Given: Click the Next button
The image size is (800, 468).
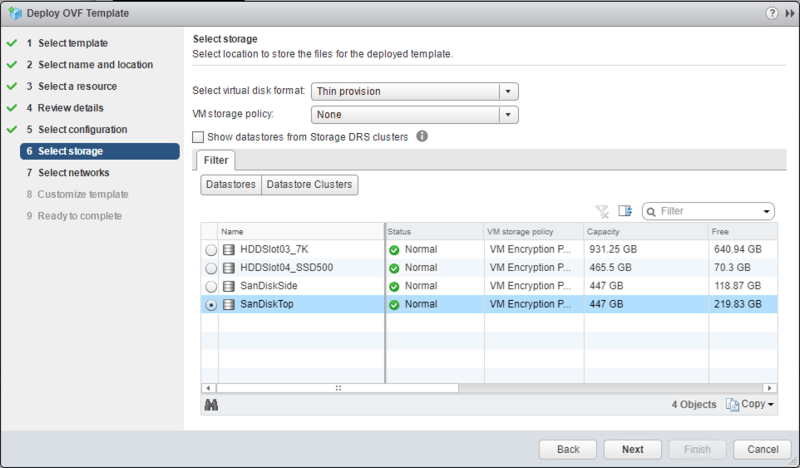Looking at the screenshot, I should pyautogui.click(x=632, y=449).
